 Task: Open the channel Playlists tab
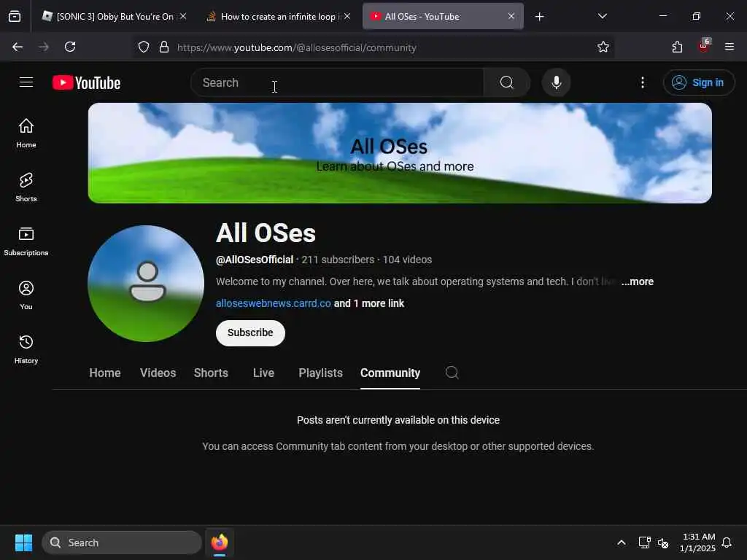pos(321,373)
